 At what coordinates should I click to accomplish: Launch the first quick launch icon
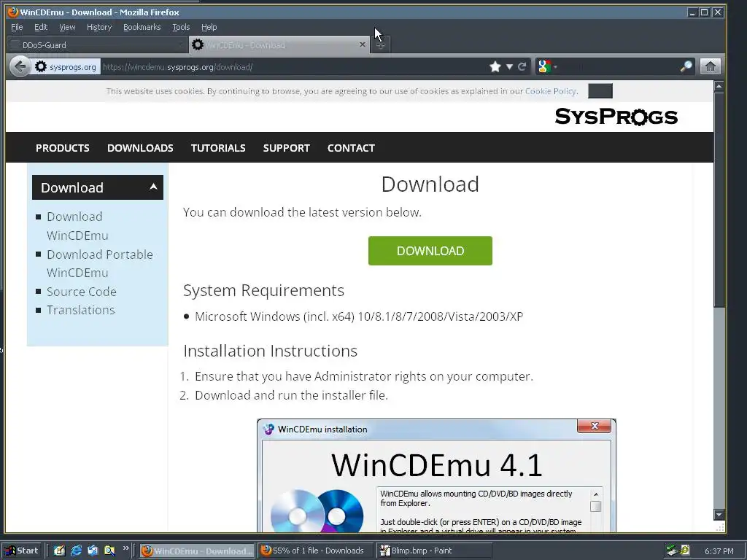tap(59, 551)
